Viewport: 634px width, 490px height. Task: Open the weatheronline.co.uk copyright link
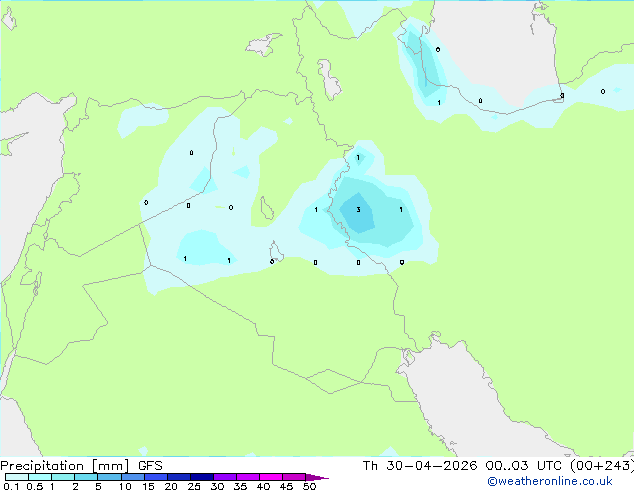click(x=550, y=481)
